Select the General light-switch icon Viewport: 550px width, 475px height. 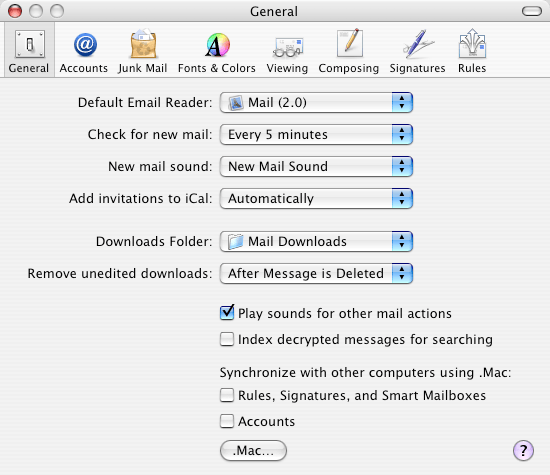[29, 45]
